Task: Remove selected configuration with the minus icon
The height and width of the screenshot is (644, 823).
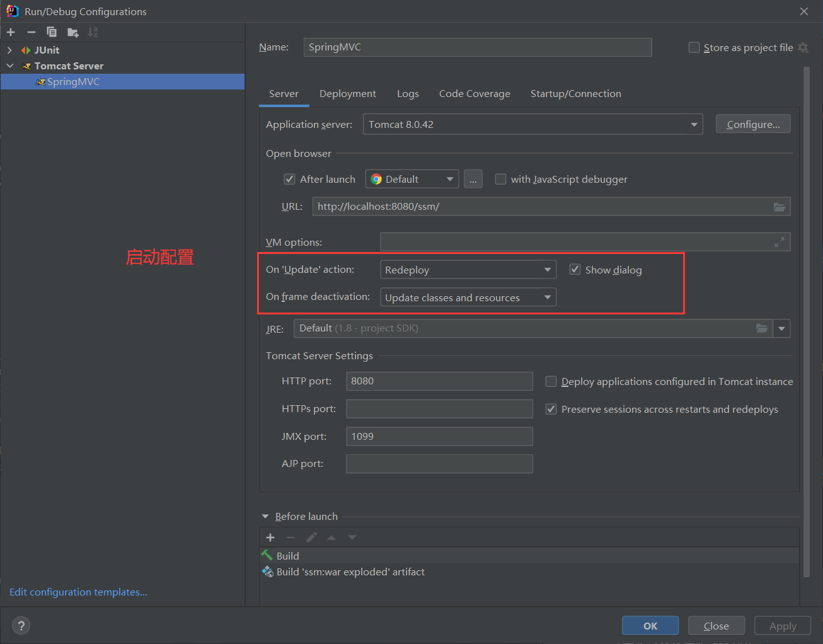Action: 32,32
